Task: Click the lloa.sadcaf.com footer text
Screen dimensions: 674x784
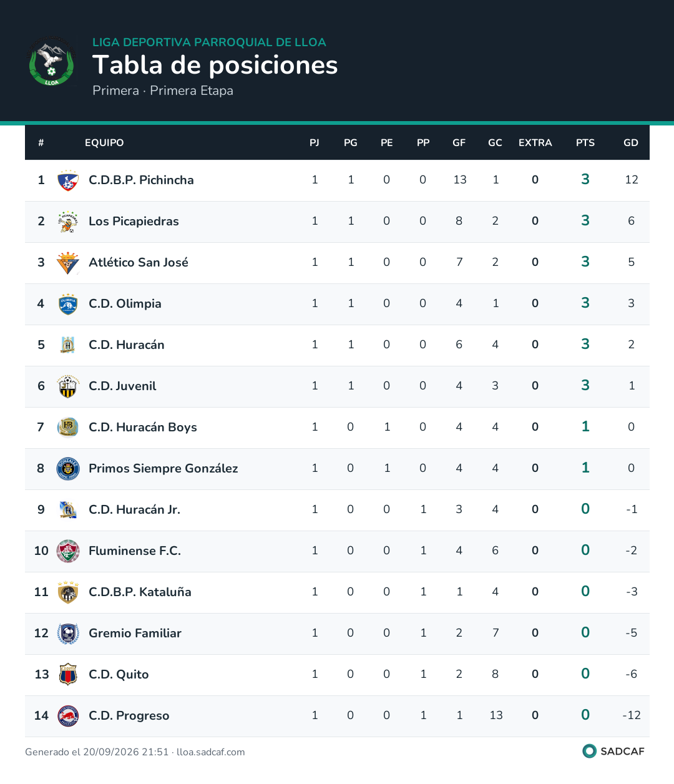Action: click(211, 752)
